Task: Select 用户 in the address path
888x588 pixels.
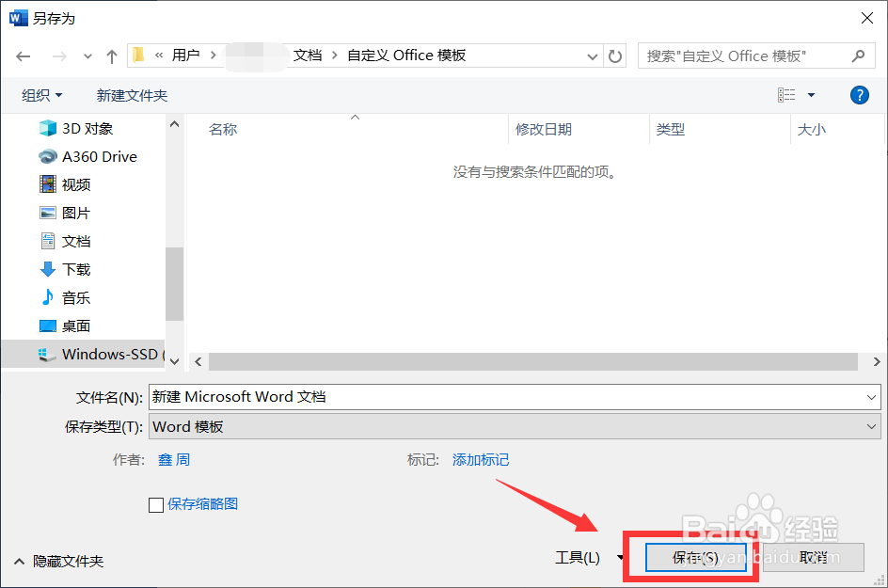Action: pyautogui.click(x=185, y=55)
